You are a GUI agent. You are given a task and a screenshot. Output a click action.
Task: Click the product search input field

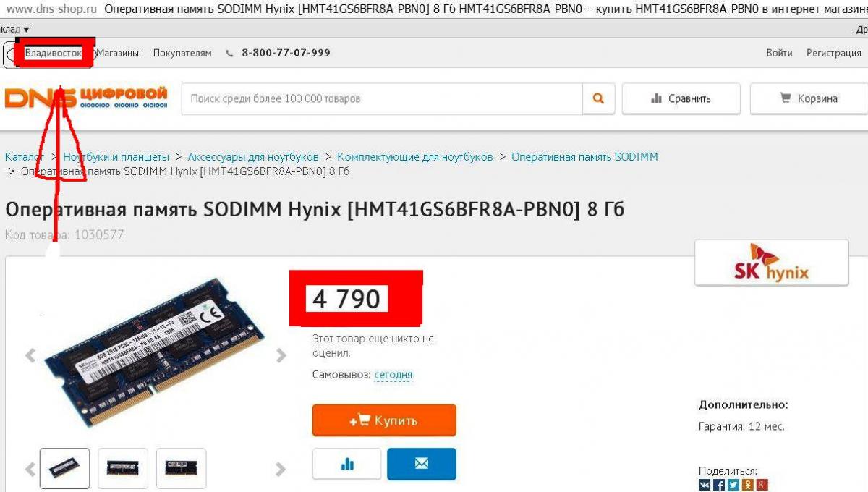(x=382, y=98)
